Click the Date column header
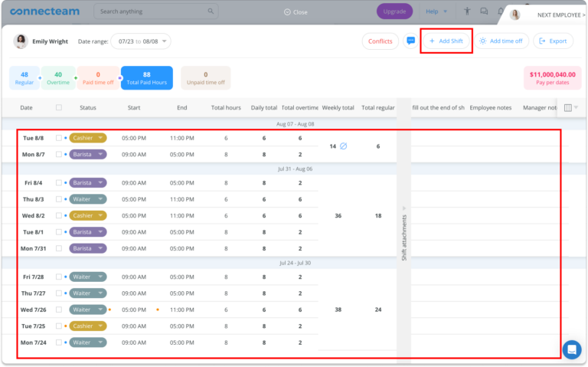The width and height of the screenshot is (588, 367). coord(26,108)
